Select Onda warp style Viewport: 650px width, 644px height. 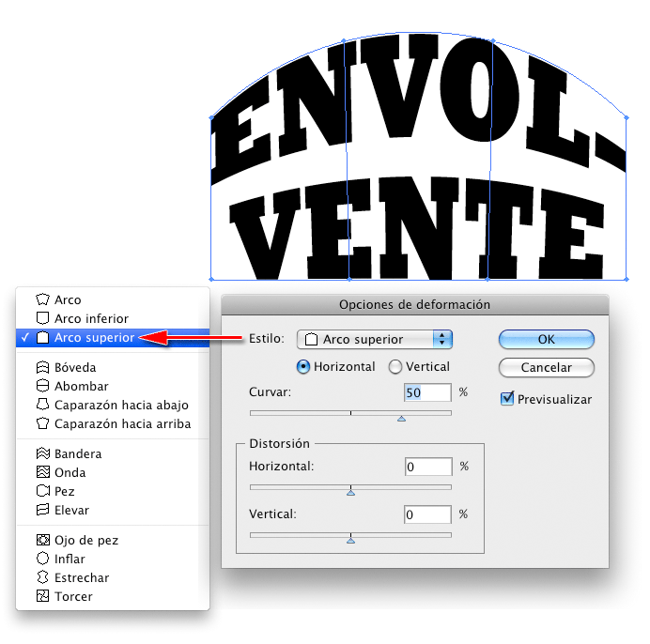click(x=113, y=472)
